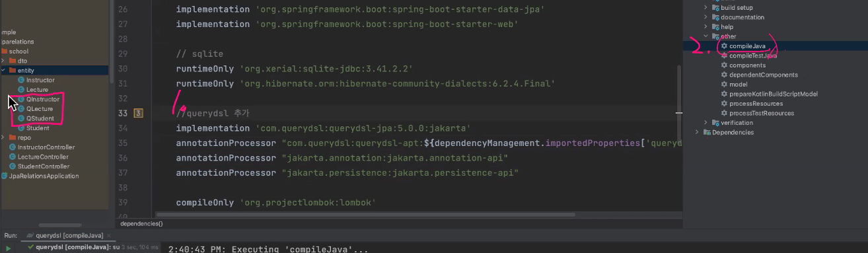Click the processResources task gear icon
Image resolution: width=868 pixels, height=253 pixels.
pos(725,104)
